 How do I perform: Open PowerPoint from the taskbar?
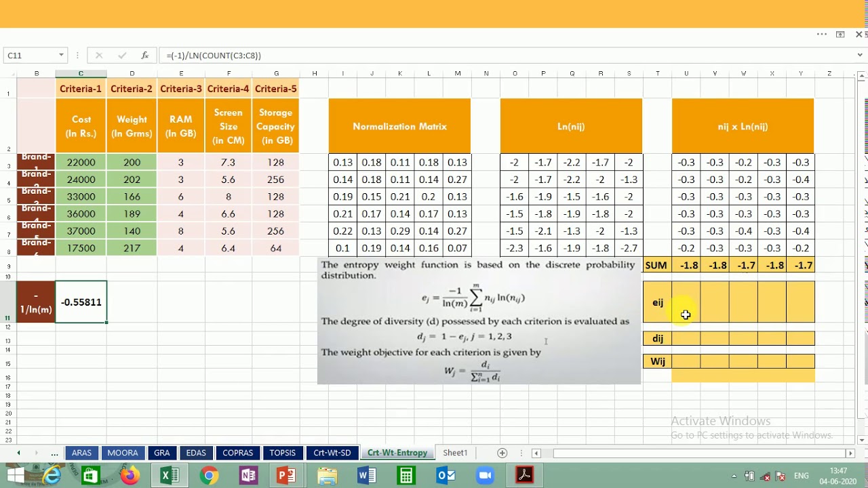[286, 476]
